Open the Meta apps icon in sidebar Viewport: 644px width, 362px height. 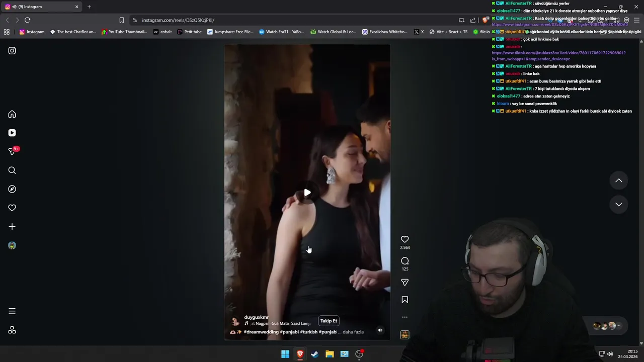pyautogui.click(x=12, y=330)
